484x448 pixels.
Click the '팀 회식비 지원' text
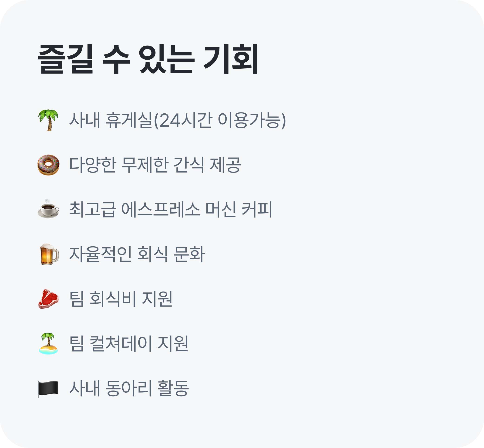coord(121,299)
